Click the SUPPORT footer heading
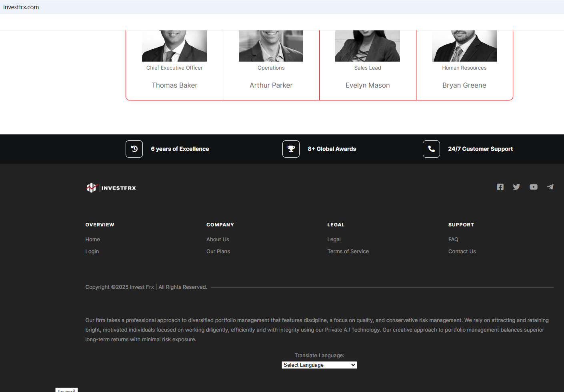The height and width of the screenshot is (392, 564). [461, 225]
